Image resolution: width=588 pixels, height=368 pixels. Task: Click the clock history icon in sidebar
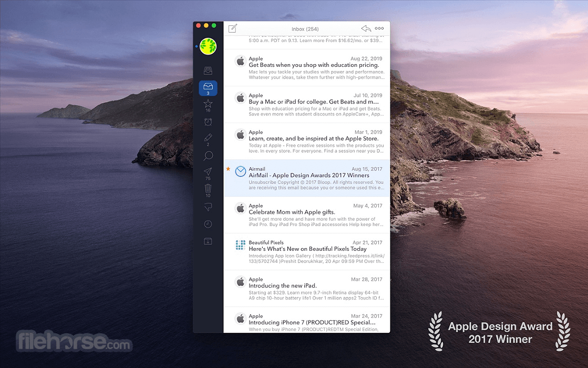tap(208, 224)
